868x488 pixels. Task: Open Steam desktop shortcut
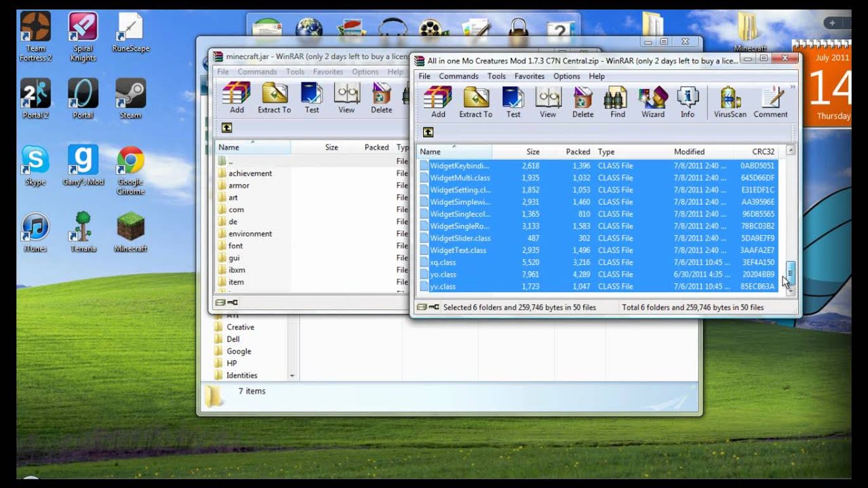[x=130, y=99]
